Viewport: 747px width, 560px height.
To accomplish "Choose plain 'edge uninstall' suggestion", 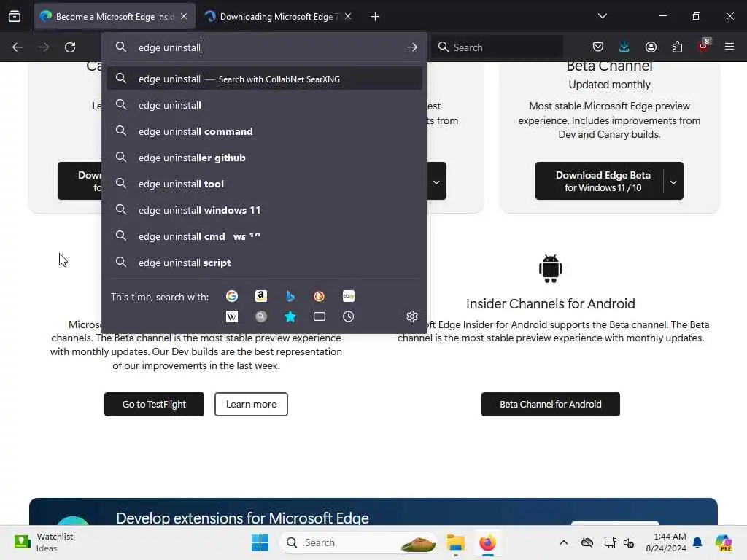I will pos(264,105).
